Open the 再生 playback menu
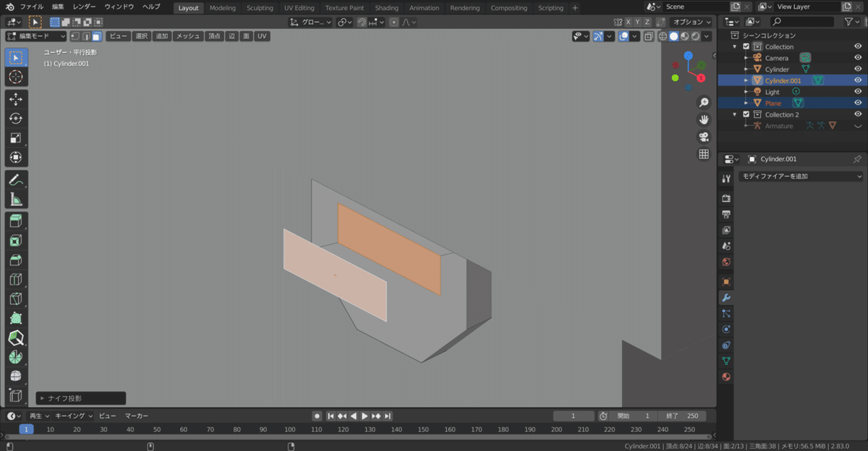Image resolution: width=868 pixels, height=451 pixels. click(38, 416)
